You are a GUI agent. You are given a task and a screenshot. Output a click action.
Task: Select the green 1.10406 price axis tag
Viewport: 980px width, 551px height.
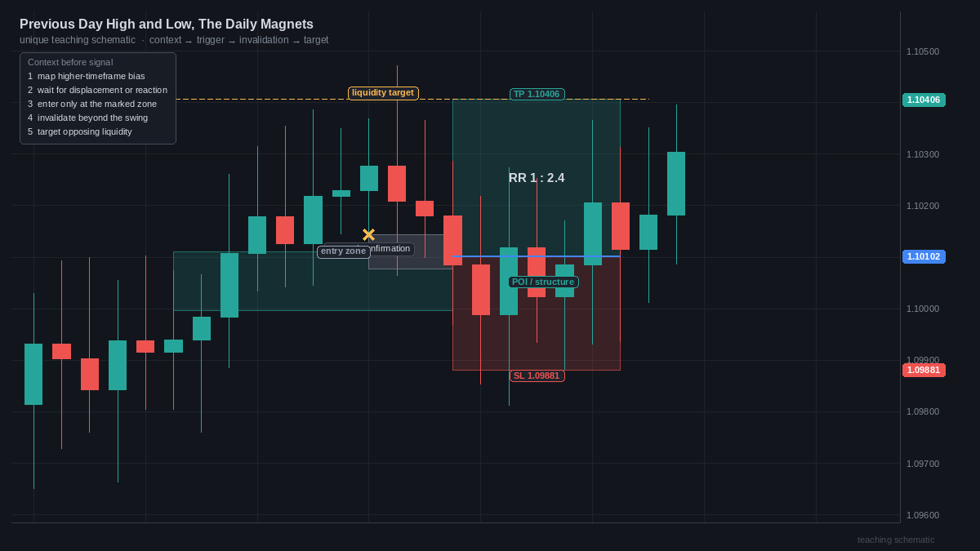click(x=924, y=100)
